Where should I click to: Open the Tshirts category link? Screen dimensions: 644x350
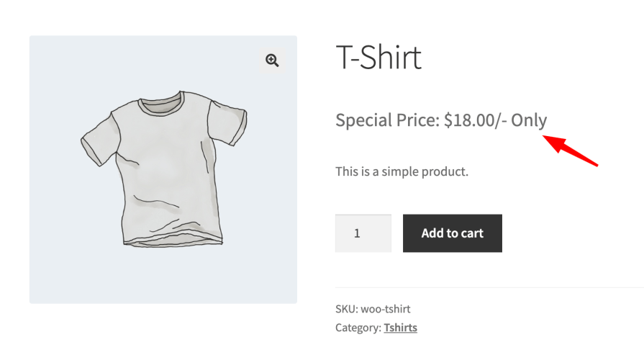(400, 328)
